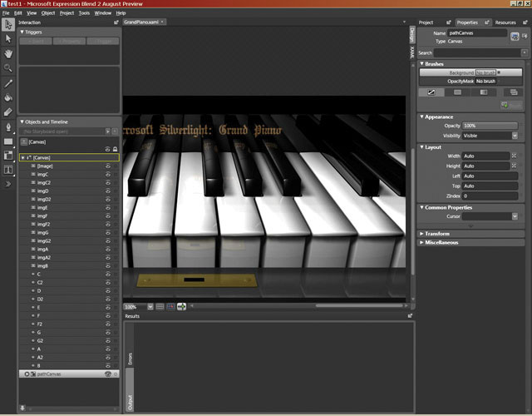The height and width of the screenshot is (416, 532).
Task: Click the Name field pathCanvas
Action: pyautogui.click(x=477, y=33)
